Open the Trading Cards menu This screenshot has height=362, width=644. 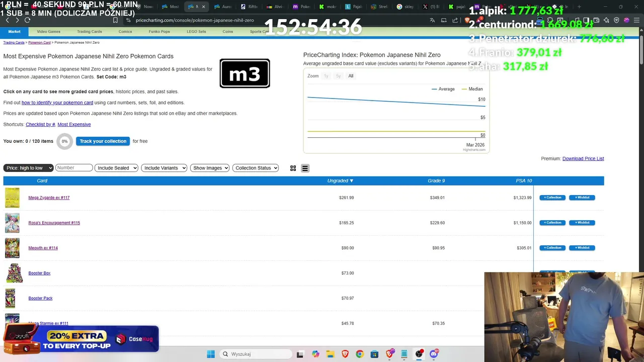coord(90,32)
